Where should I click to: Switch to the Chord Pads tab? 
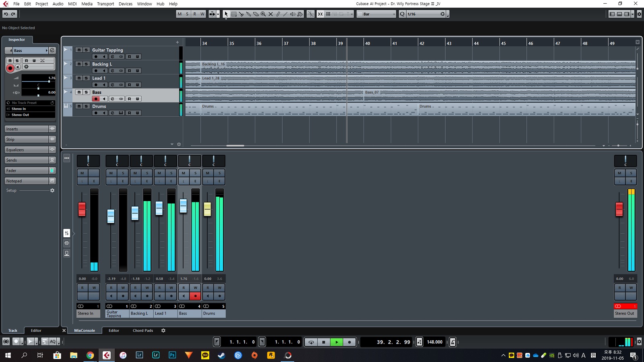click(x=143, y=331)
